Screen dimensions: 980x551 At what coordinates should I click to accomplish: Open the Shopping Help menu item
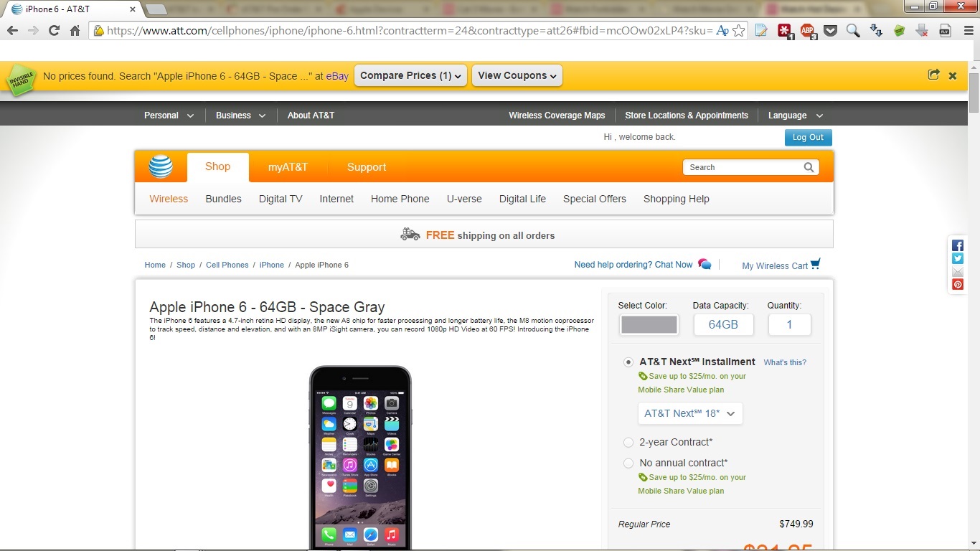click(677, 199)
